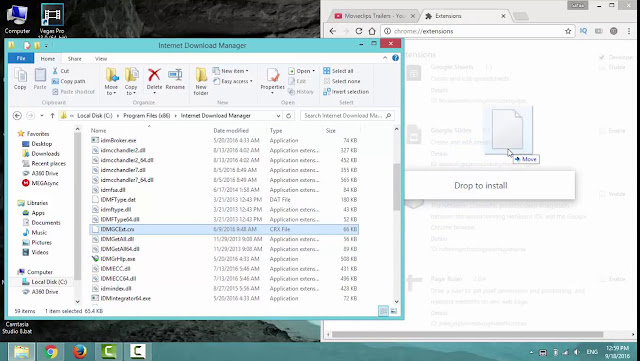Switch to the View ribbon tab
640x361 pixels.
pyautogui.click(x=101, y=58)
